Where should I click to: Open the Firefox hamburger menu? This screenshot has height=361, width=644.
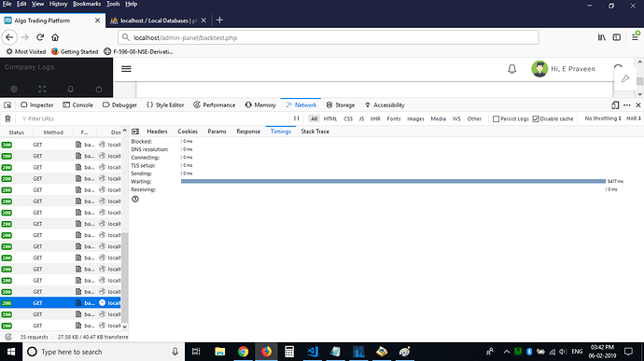pos(635,37)
